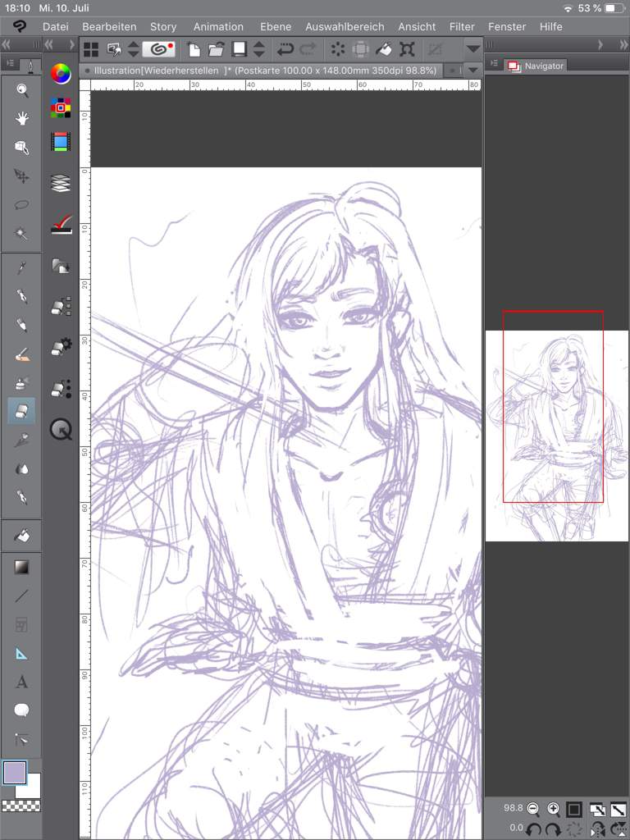Open the Navigator palette menu icon
The image size is (630, 840).
click(x=494, y=64)
